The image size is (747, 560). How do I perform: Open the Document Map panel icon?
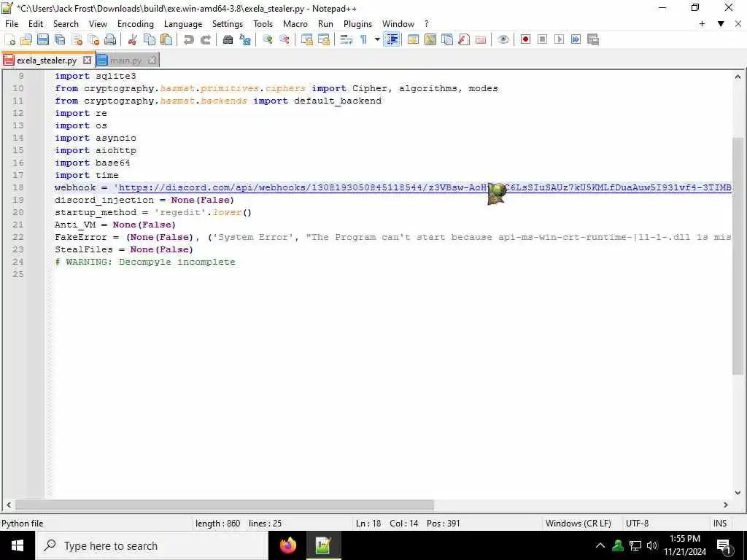(430, 39)
